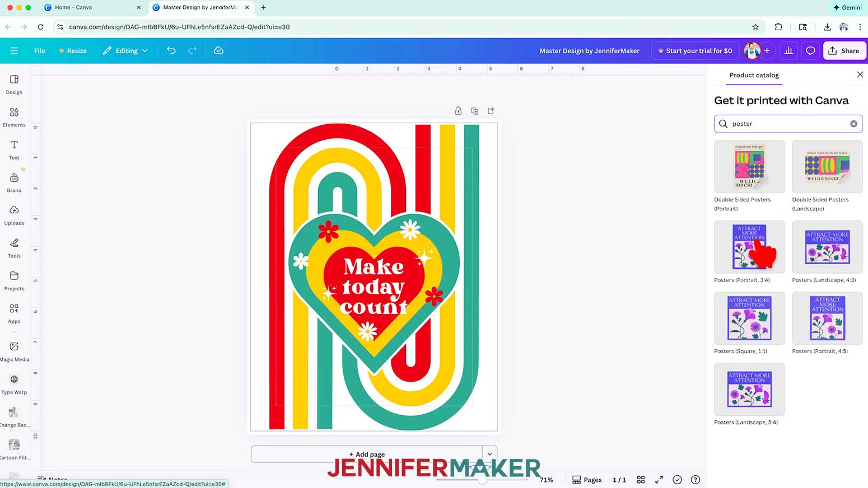868x488 pixels.
Task: Select the Text tool in sidebar
Action: coord(14,149)
